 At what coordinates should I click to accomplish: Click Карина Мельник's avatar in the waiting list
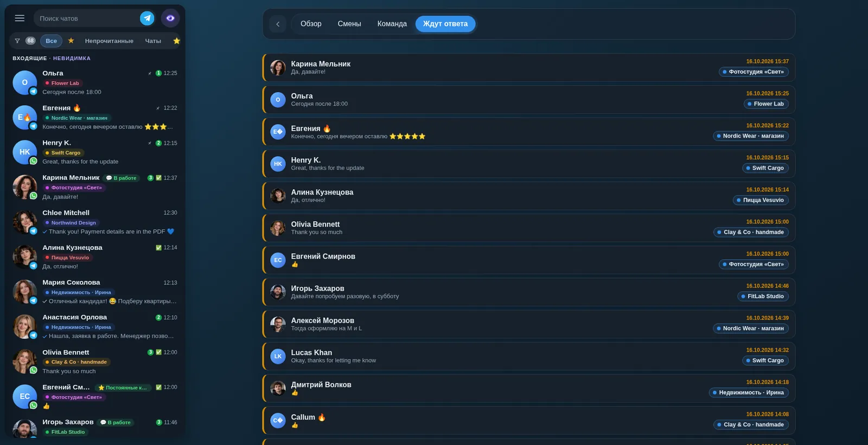[x=278, y=68]
